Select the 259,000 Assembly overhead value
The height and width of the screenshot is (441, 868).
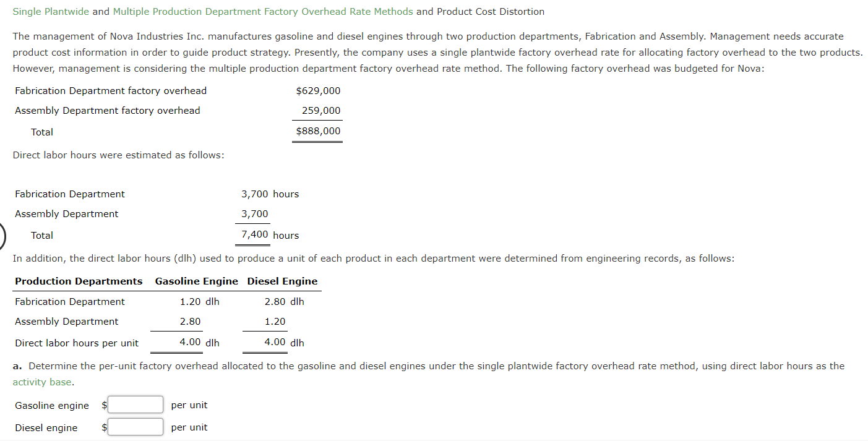321,111
